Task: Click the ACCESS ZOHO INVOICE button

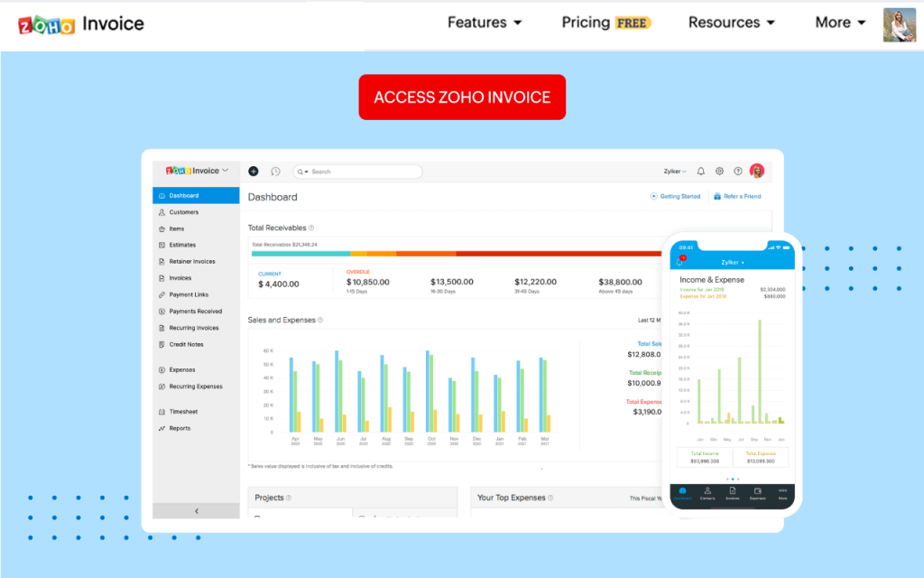Action: 462,98
